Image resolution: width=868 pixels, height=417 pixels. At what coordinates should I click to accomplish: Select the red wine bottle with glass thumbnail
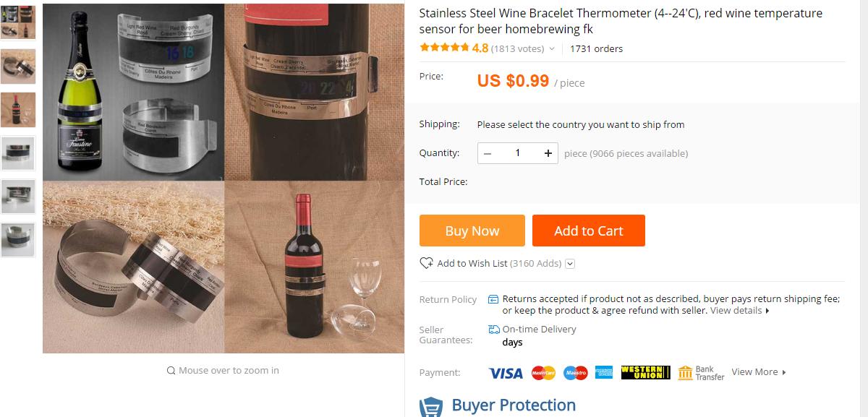coord(18,109)
